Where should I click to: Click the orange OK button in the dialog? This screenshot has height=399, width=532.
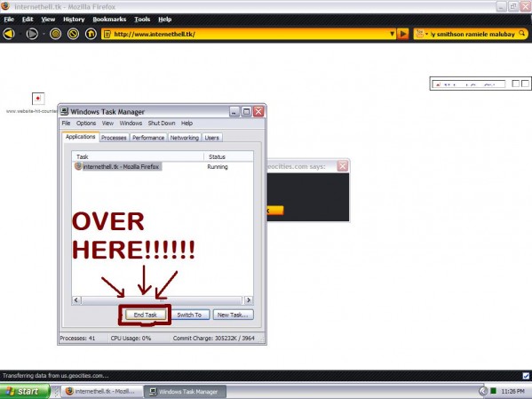coord(274,211)
